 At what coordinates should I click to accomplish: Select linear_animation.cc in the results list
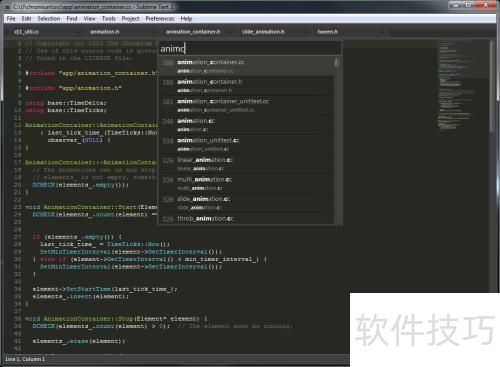[x=247, y=164]
